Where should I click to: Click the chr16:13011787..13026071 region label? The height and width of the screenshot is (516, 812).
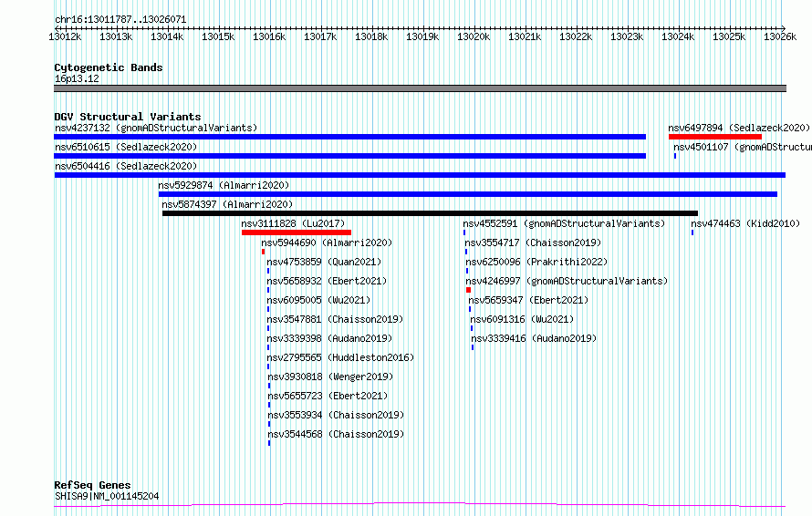click(x=120, y=20)
